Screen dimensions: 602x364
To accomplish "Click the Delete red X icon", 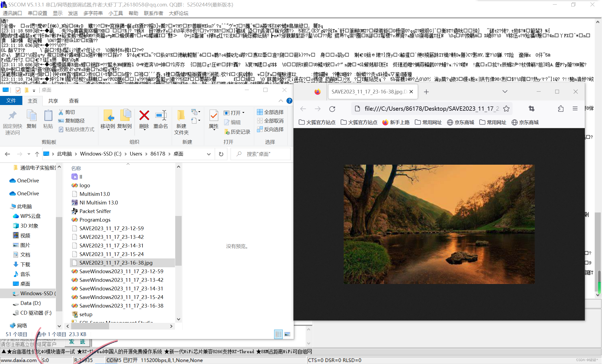I will coord(144,116).
